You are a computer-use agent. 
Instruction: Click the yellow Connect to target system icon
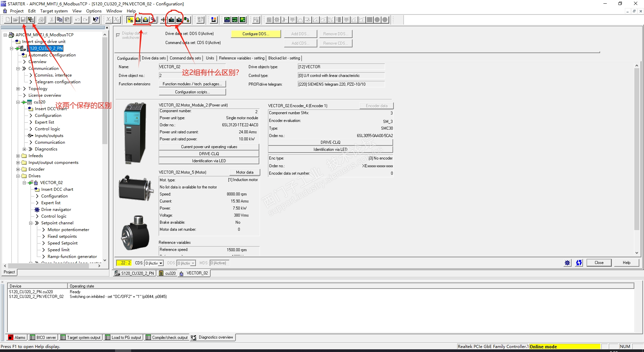click(130, 20)
